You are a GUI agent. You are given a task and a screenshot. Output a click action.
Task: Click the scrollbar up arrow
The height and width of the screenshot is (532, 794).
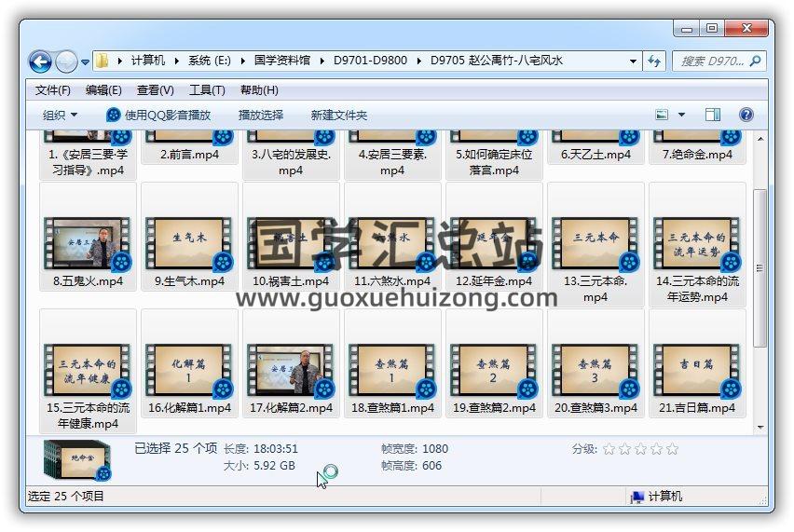760,138
